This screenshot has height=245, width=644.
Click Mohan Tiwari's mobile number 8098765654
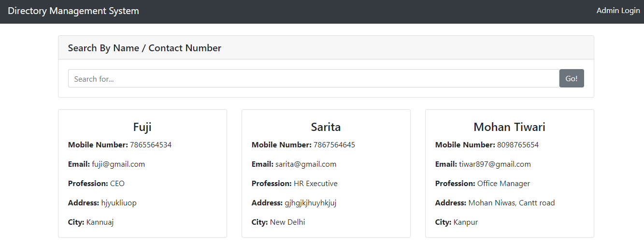coord(518,145)
